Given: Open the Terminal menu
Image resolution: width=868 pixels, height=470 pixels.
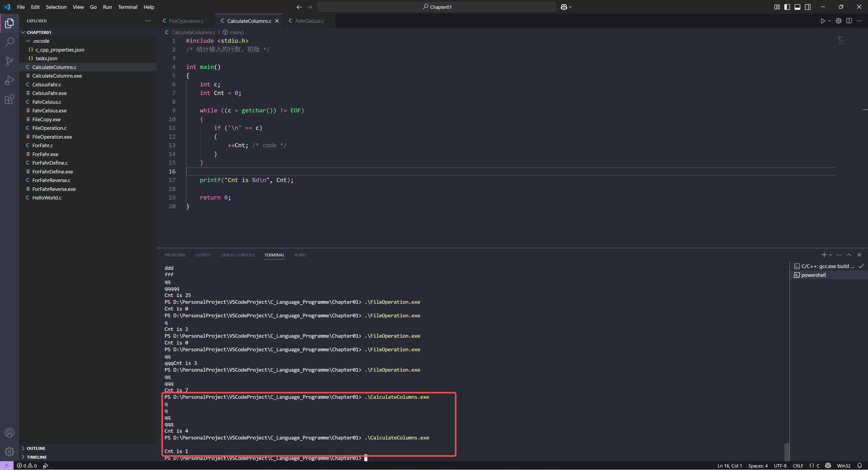Looking at the screenshot, I should 127,7.
